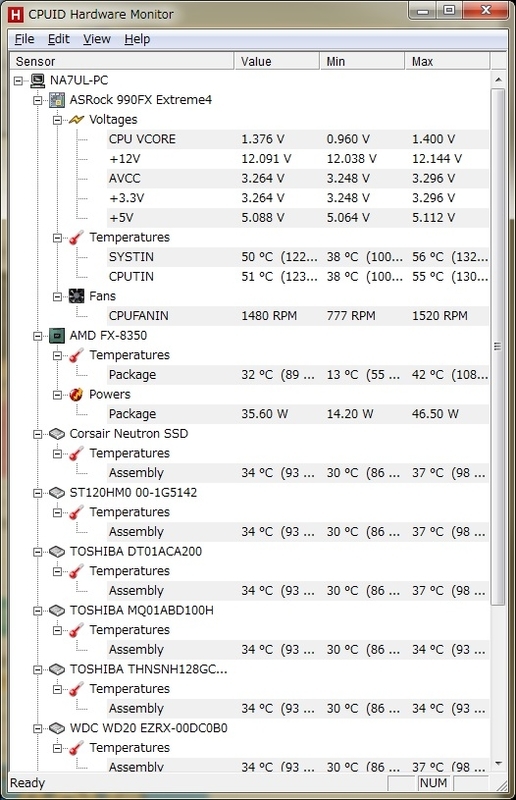Collapse the AMD FX-8350 node
The image size is (516, 800).
[38, 336]
